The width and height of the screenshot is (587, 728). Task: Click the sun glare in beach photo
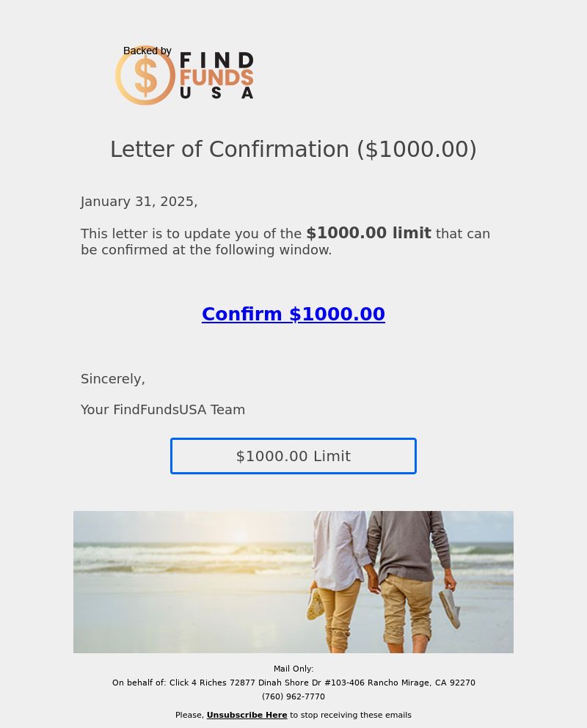coord(241,537)
